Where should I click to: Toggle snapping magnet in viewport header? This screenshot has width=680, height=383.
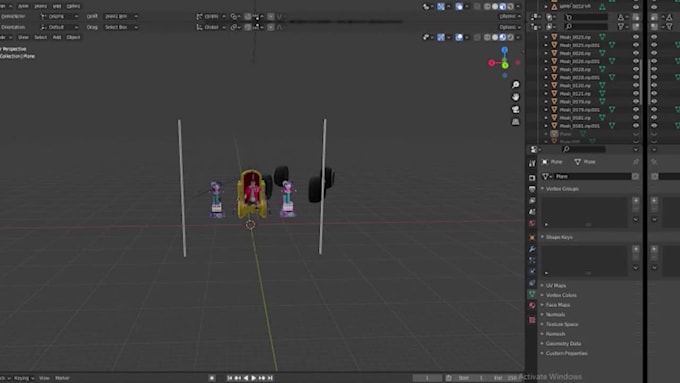pos(248,27)
